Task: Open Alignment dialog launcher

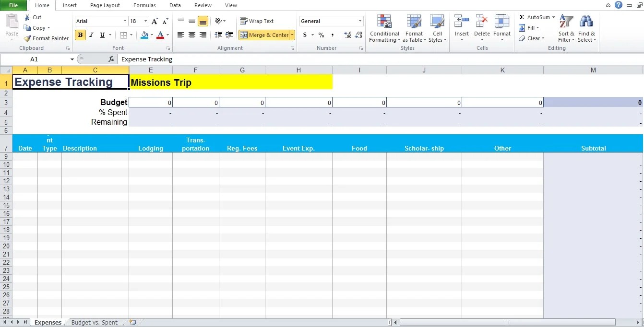Action: pos(292,48)
